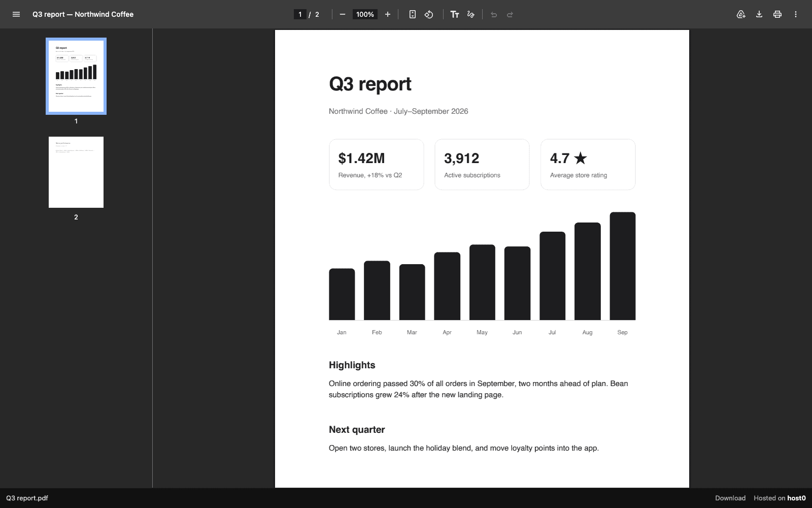This screenshot has height=508, width=812.
Task: Open the page 2 thumbnail
Action: (x=76, y=172)
